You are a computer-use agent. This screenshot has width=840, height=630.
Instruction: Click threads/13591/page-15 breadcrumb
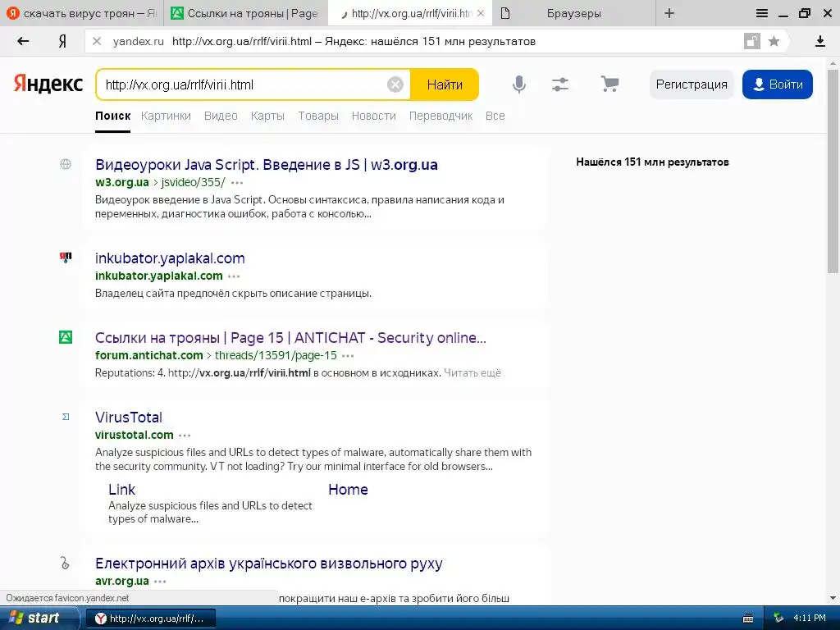point(276,355)
